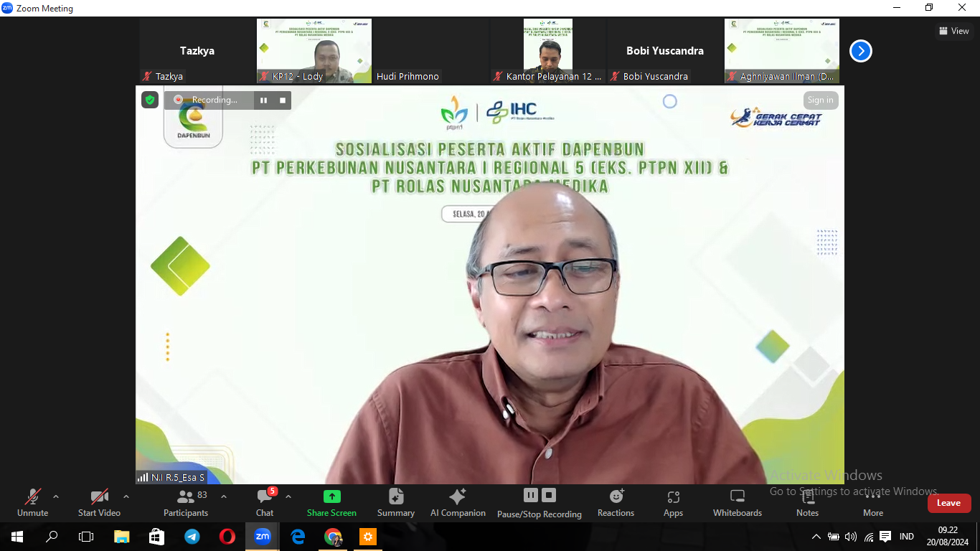Open the Participants panel

pyautogui.click(x=186, y=503)
